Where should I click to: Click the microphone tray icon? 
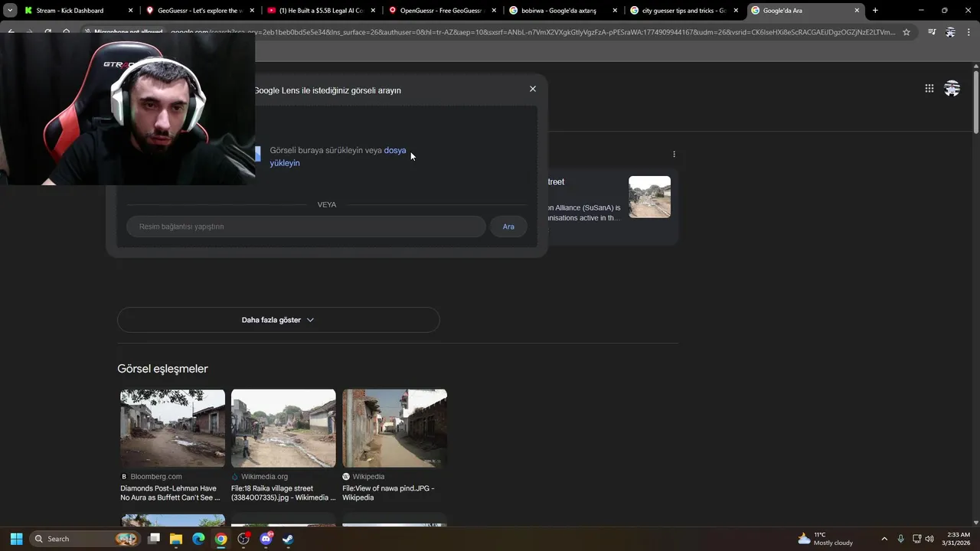tap(901, 539)
